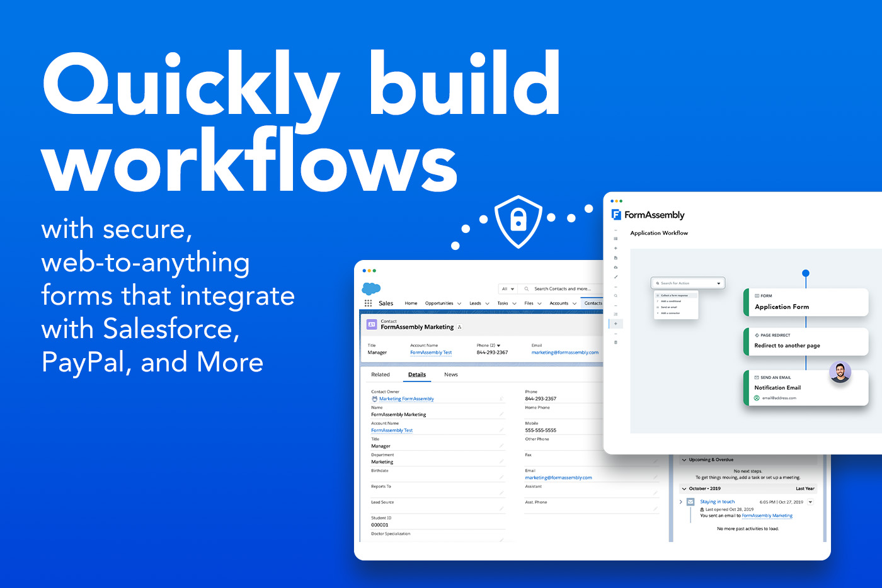Screen dimensions: 882x588
Task: Open the All search scope dropdown
Action: click(x=508, y=289)
